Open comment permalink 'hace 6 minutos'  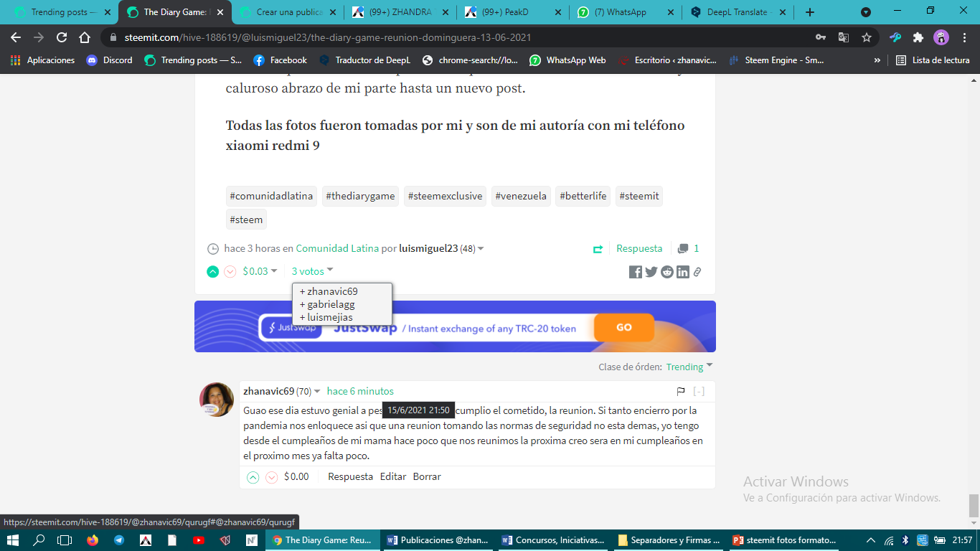[360, 391]
